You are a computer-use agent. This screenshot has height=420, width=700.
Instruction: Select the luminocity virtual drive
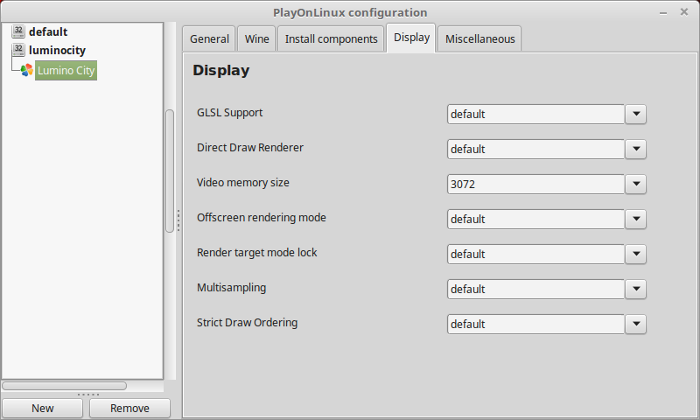click(57, 50)
